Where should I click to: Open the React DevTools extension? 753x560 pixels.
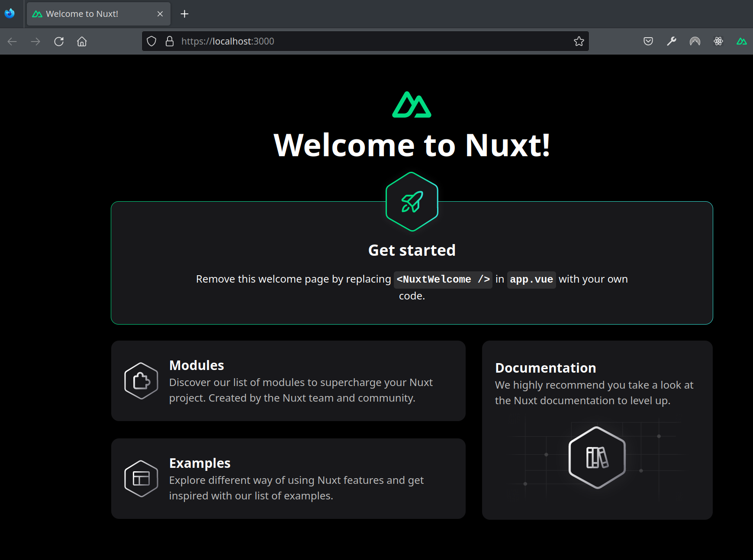pyautogui.click(x=718, y=41)
